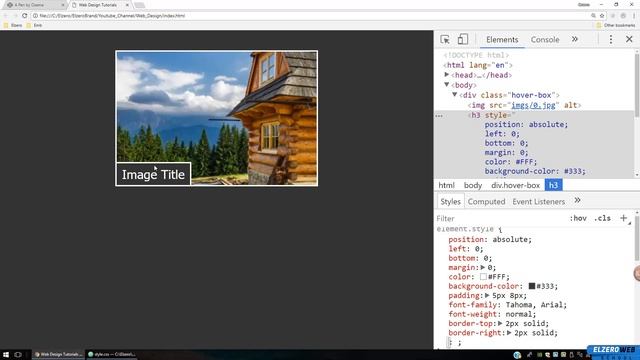The image size is (640, 360).
Task: Switch to the Console tab
Action: 545,40
